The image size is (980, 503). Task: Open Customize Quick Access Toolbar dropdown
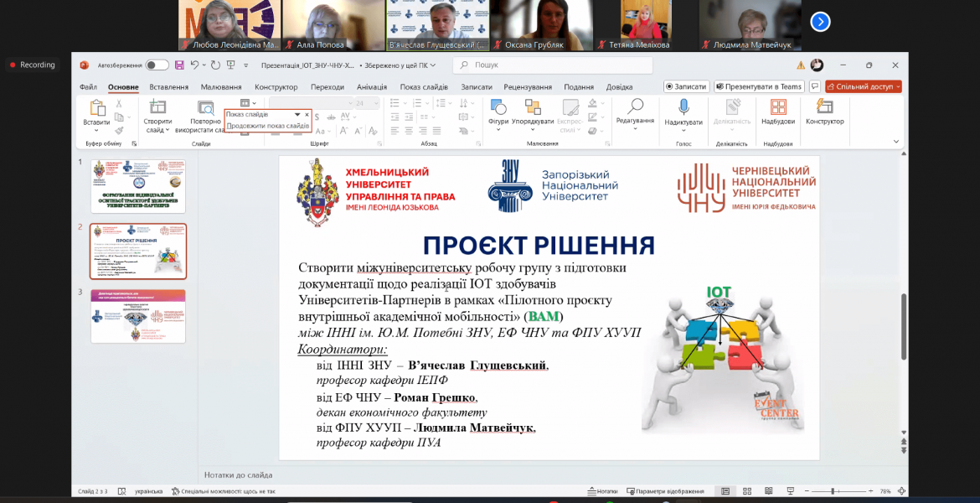(x=245, y=65)
